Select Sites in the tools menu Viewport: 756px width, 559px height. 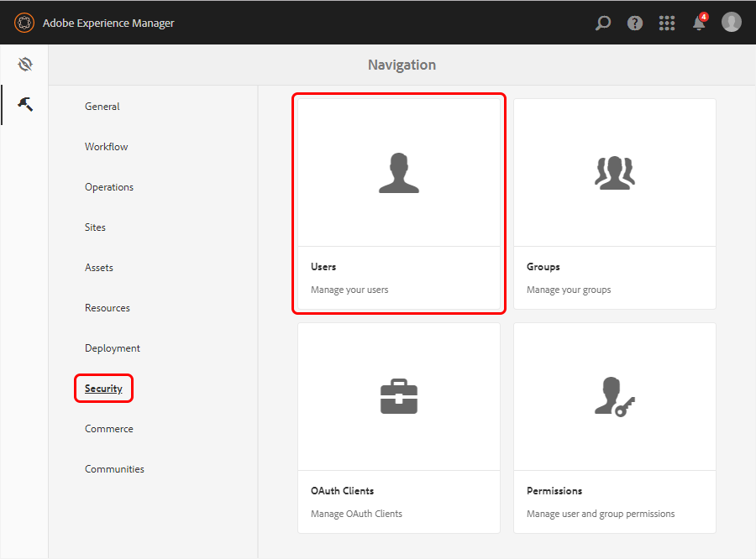tap(95, 227)
